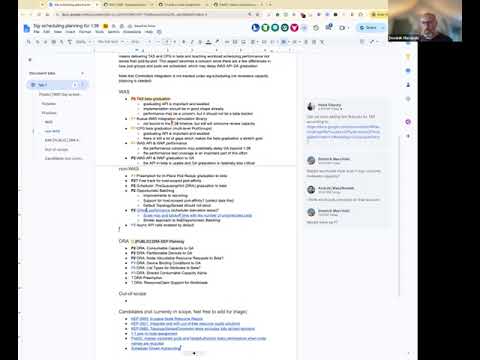Open the highlight color picker
480x360 pixels.
pyautogui.click(x=217, y=42)
